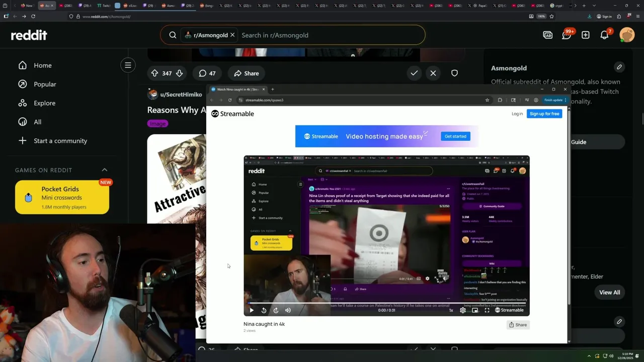644x362 pixels.
Task: Collapse the Reddit navigation sidebar
Action: click(128, 65)
